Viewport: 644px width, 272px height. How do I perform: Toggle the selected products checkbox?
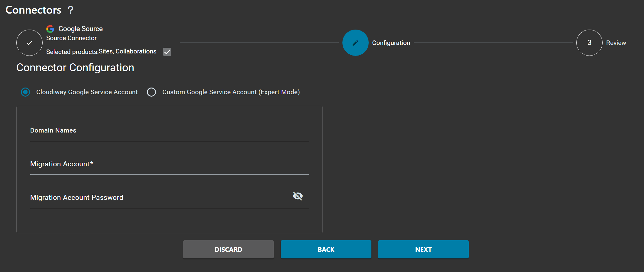tap(167, 52)
